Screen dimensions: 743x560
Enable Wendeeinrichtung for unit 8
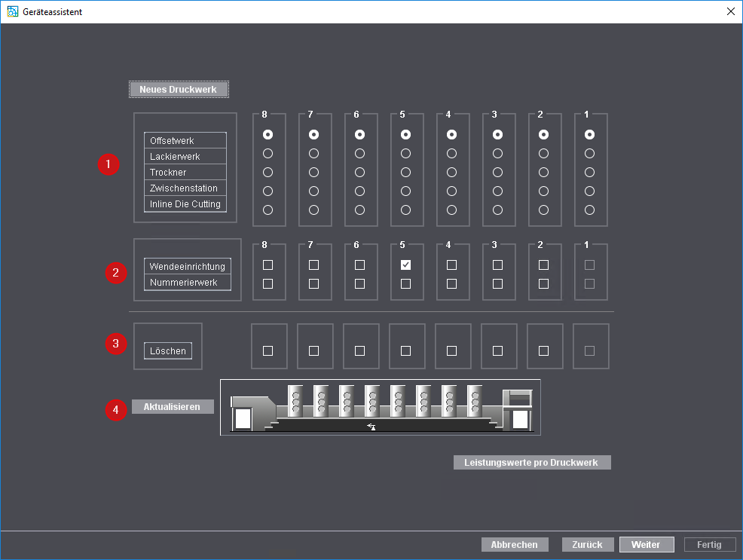(268, 265)
